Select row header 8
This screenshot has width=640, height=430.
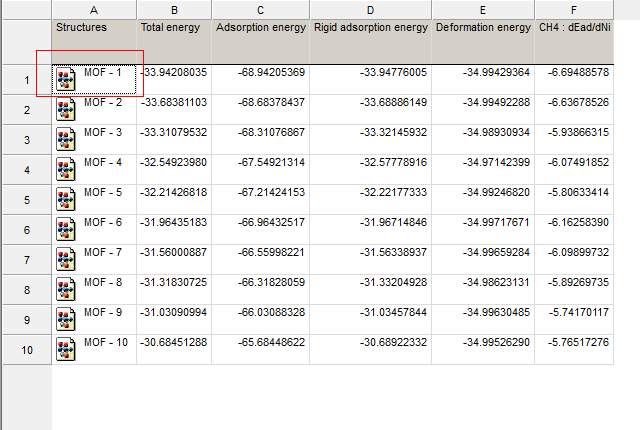tap(27, 290)
